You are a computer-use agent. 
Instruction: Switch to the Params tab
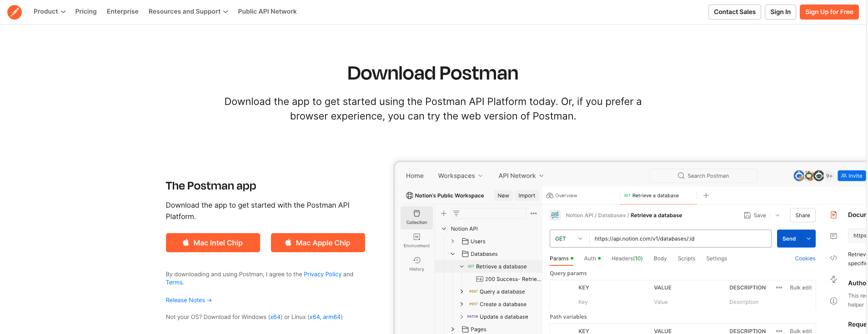[562, 259]
